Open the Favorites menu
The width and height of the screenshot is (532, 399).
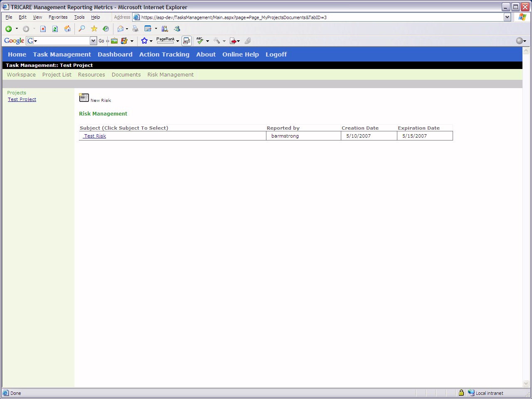[58, 17]
